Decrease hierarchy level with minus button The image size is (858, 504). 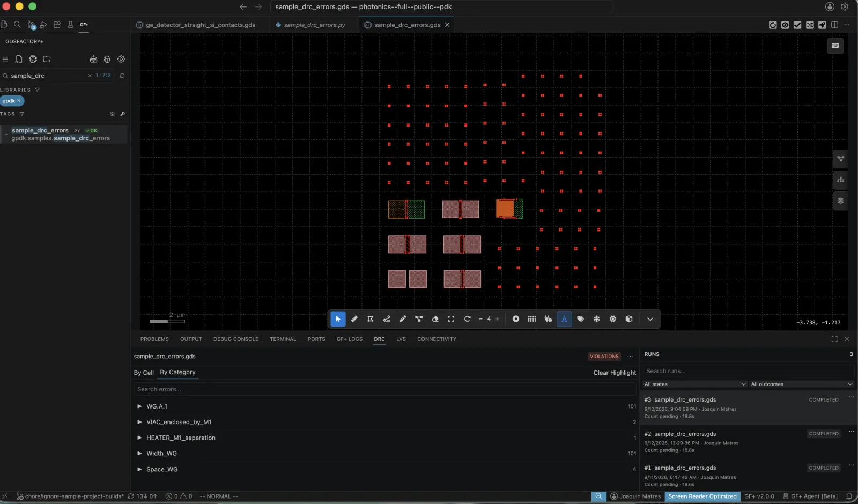[480, 319]
